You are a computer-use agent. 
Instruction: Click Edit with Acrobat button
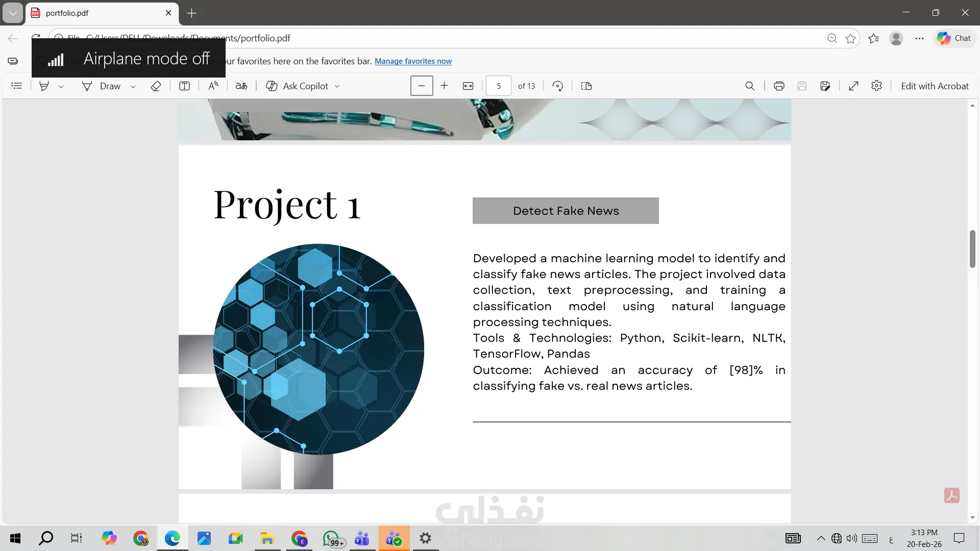(935, 86)
